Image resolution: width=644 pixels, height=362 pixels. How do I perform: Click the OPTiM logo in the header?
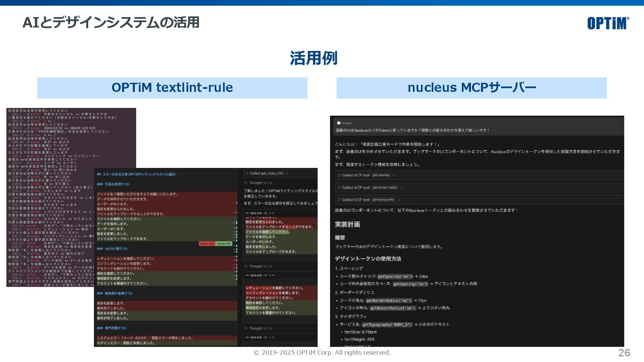pyautogui.click(x=608, y=23)
